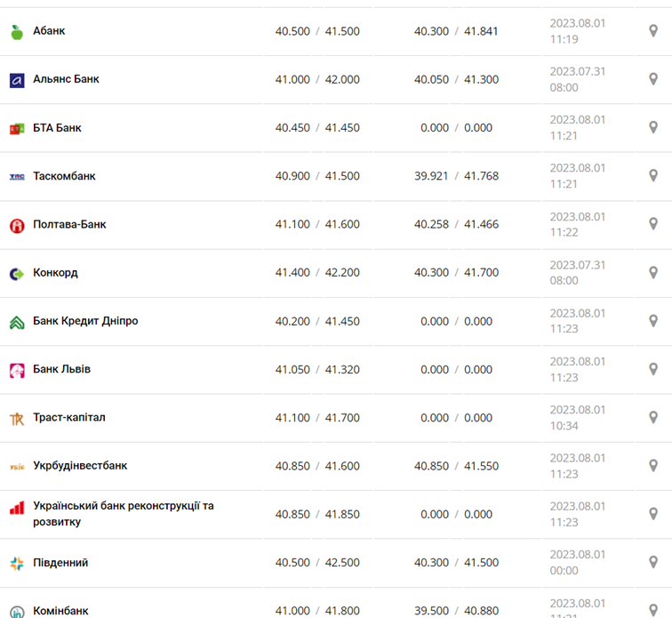Screen dimensions: 672x618
Task: Select the Комінбанк bank name
Action: 60,611
